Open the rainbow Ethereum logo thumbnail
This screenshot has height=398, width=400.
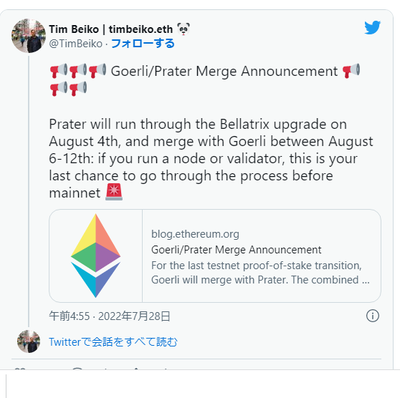pyautogui.click(x=96, y=256)
